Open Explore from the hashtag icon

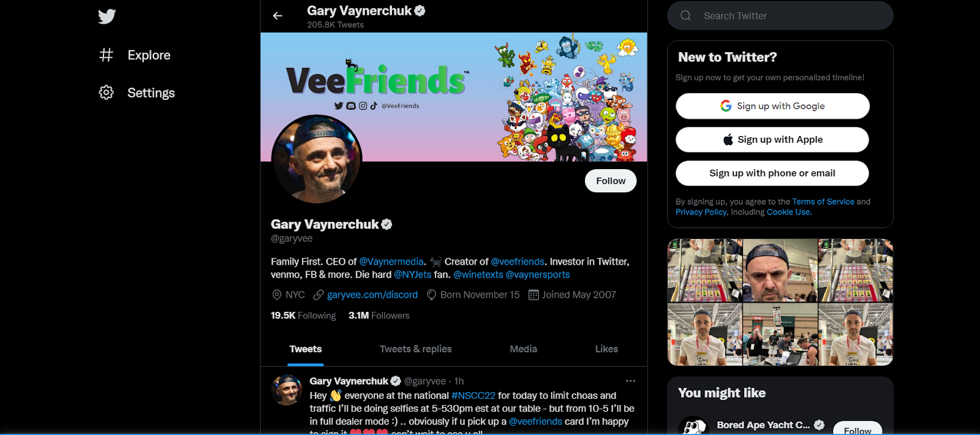[x=106, y=55]
